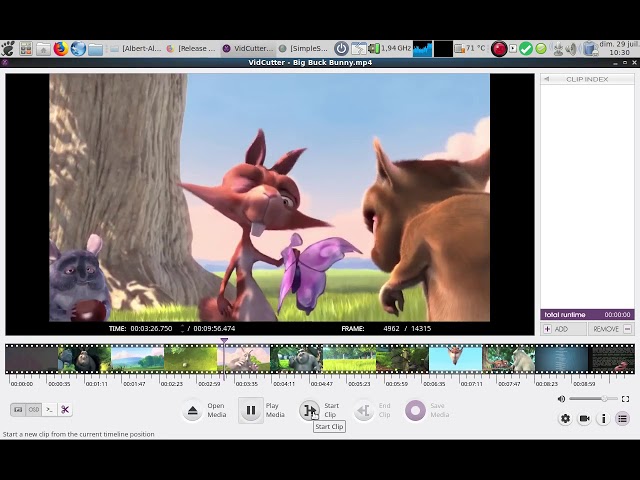The image size is (640, 480).
Task: Click the video camera media info icon
Action: coord(584,418)
